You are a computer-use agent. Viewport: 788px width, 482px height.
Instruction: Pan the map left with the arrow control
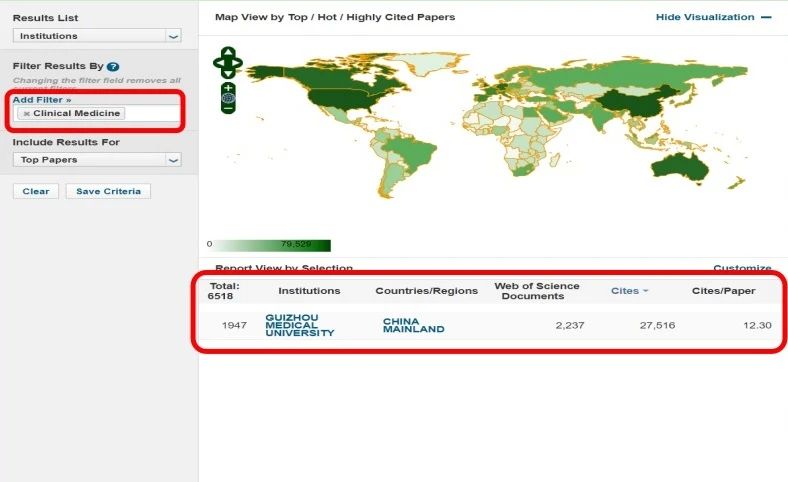[x=219, y=63]
